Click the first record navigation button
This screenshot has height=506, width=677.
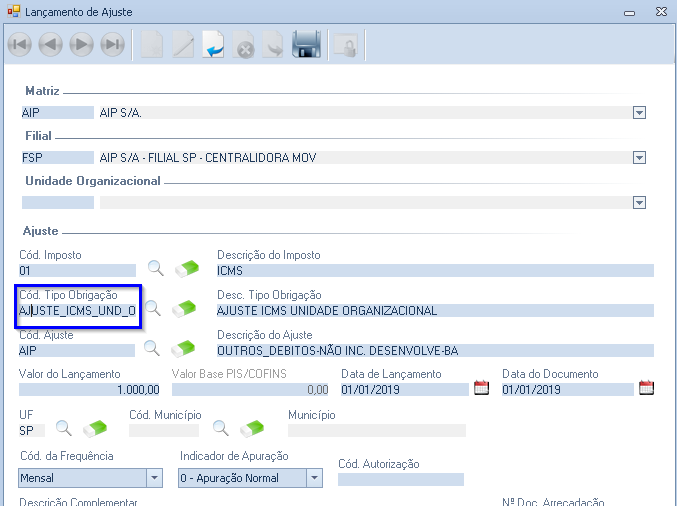[21, 45]
